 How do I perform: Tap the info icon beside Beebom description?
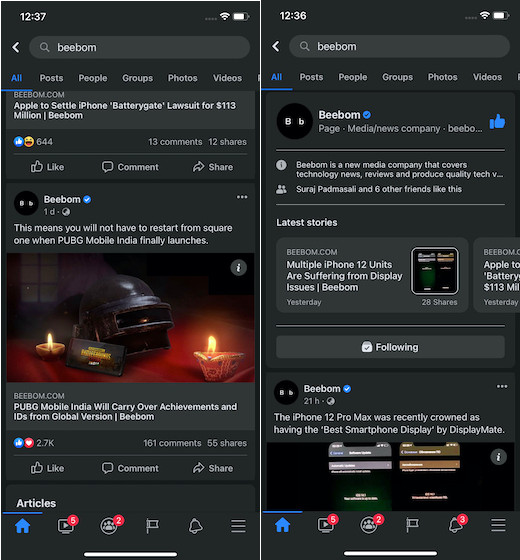[x=281, y=165]
